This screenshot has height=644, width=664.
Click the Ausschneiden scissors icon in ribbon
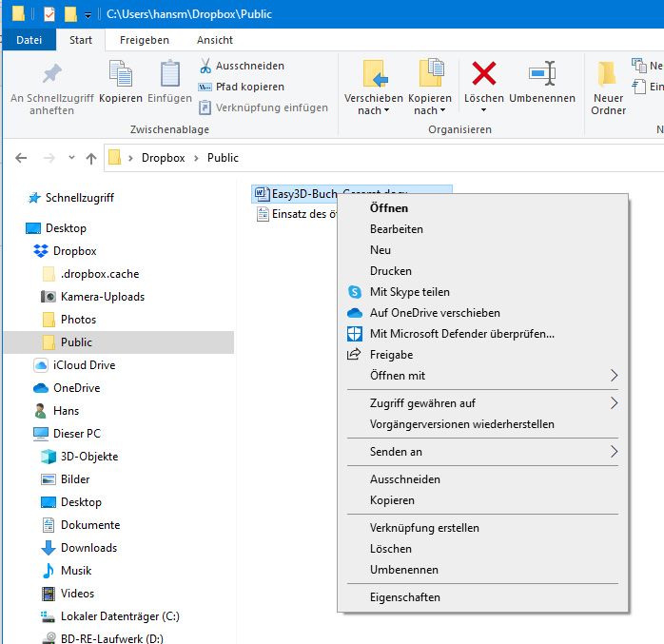[x=205, y=66]
